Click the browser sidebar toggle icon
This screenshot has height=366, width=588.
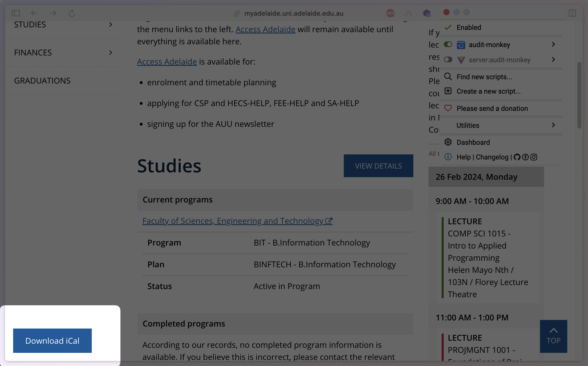coord(16,13)
